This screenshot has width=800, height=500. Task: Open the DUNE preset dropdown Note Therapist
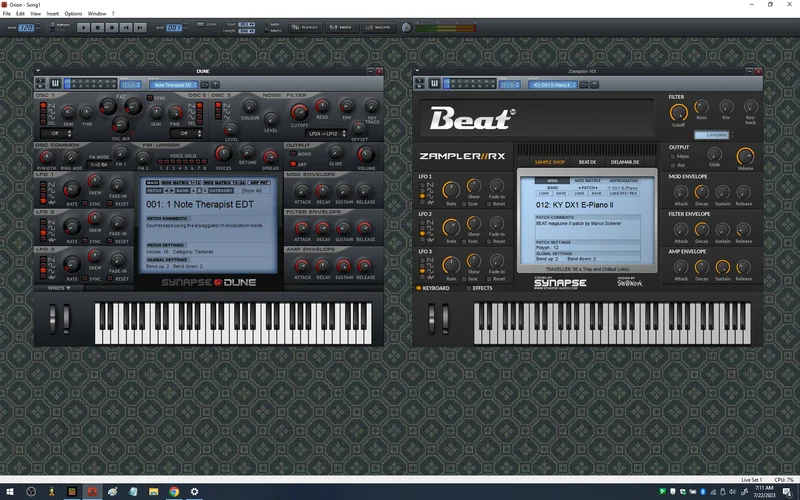pos(174,85)
